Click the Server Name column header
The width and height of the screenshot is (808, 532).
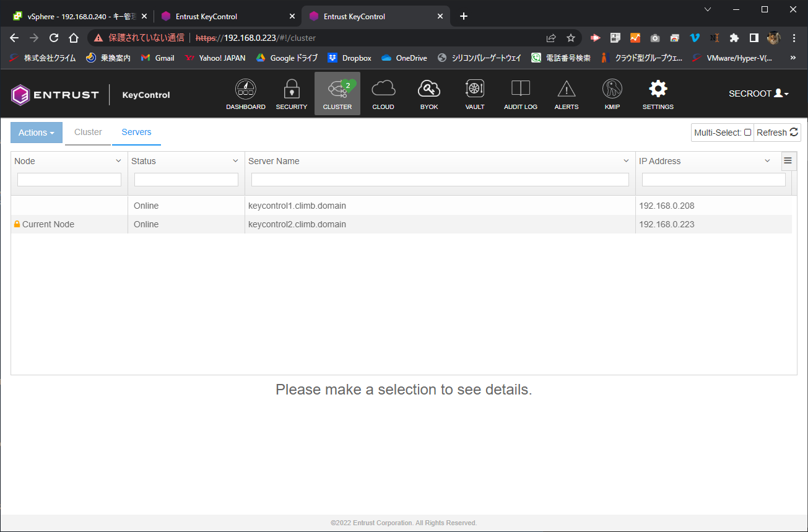pyautogui.click(x=440, y=161)
